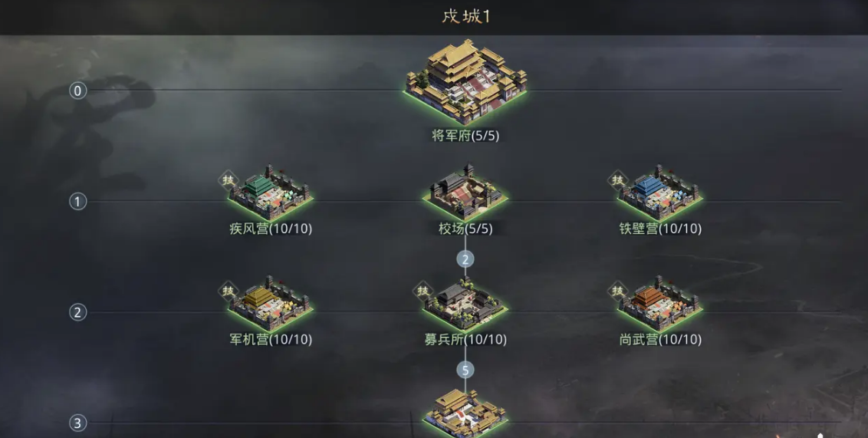Screen dimensions: 868x438
Task: Select tier 3 row marker
Action: pos(78,423)
